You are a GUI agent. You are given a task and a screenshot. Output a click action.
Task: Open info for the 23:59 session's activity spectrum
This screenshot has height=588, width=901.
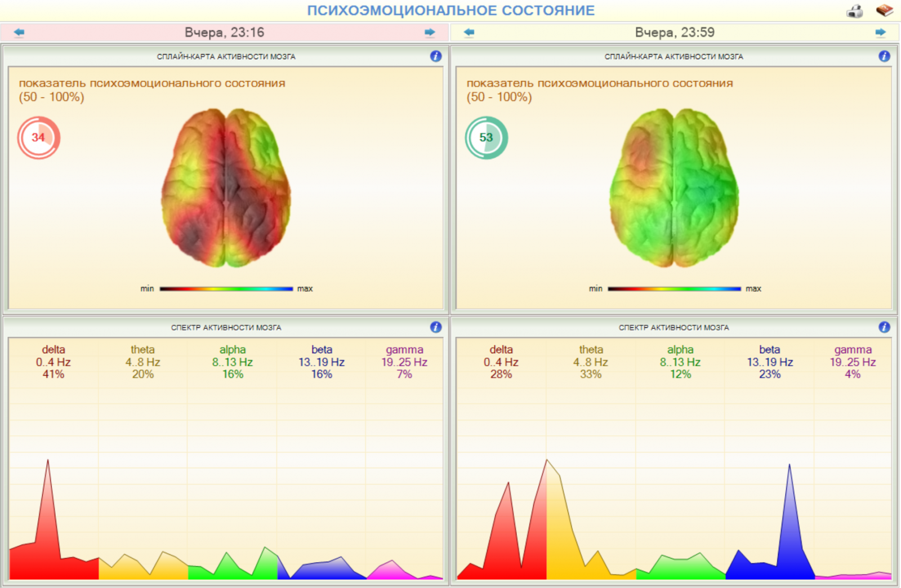click(884, 327)
